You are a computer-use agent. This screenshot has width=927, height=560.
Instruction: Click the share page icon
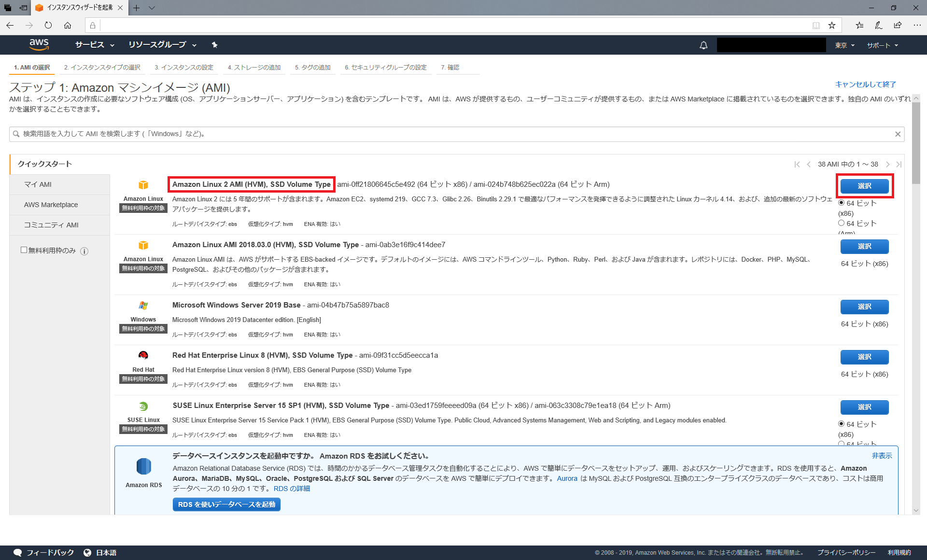click(x=898, y=25)
